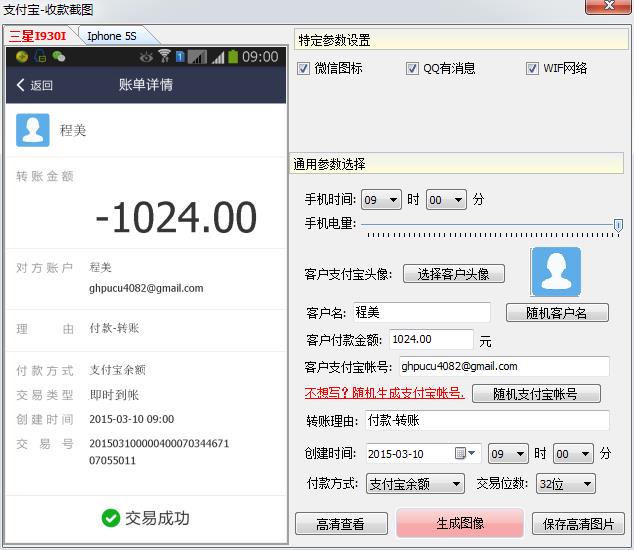
Task: Click the back arrow in phone preview
Action: (21, 85)
